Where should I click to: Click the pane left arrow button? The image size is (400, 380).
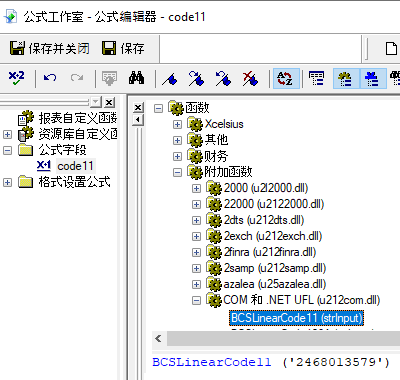(x=138, y=120)
